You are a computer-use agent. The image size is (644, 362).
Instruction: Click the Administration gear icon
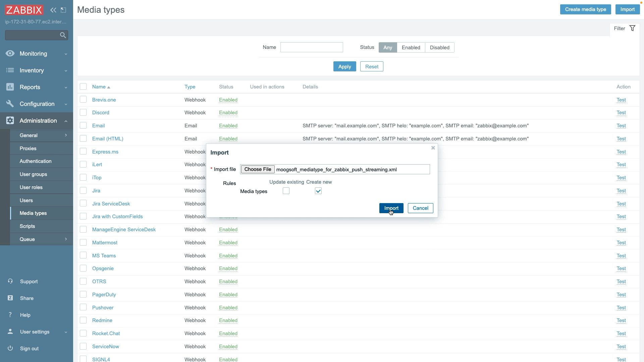[10, 121]
